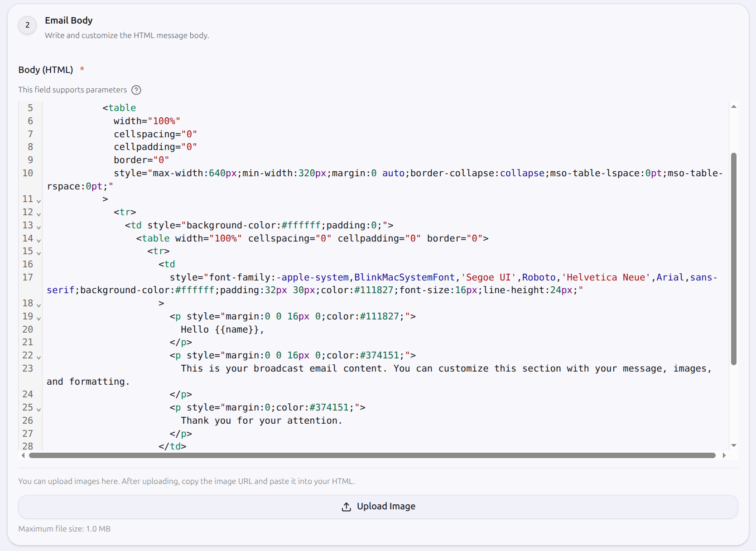Click the Upload Image button label

(386, 506)
